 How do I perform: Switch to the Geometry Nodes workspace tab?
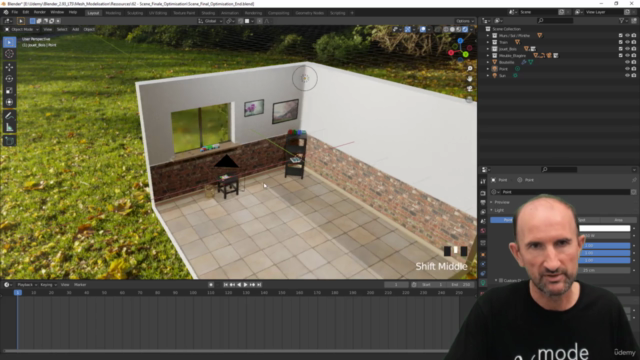pyautogui.click(x=309, y=13)
